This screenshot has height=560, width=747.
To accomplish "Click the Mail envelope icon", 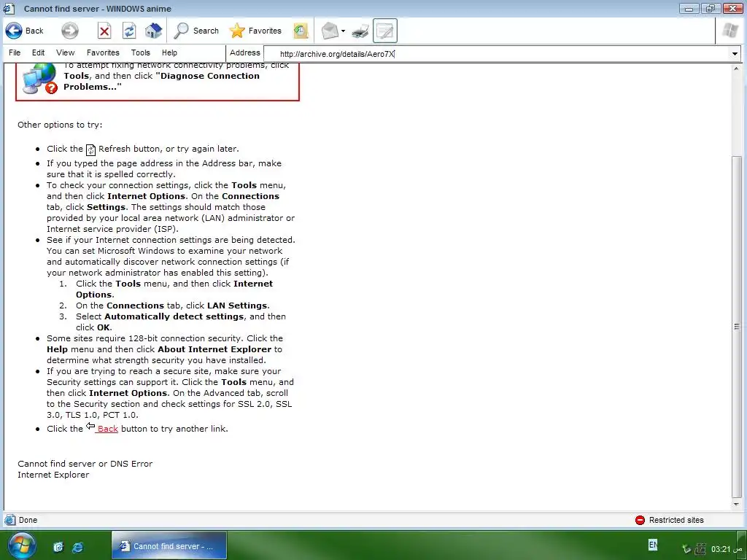I will (x=329, y=31).
